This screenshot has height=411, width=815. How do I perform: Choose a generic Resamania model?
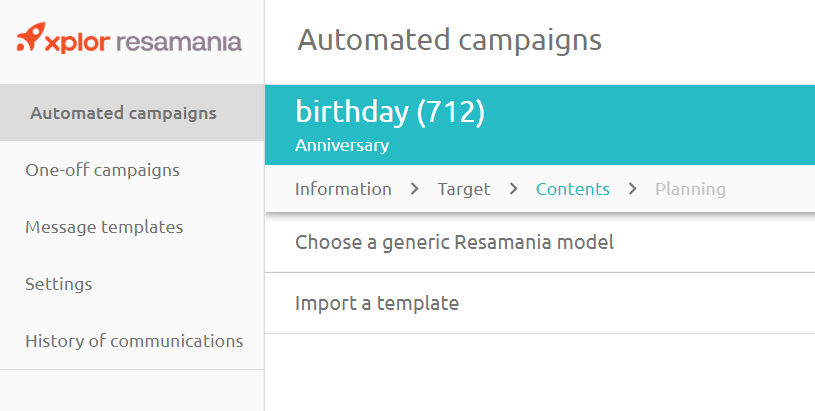tap(454, 242)
